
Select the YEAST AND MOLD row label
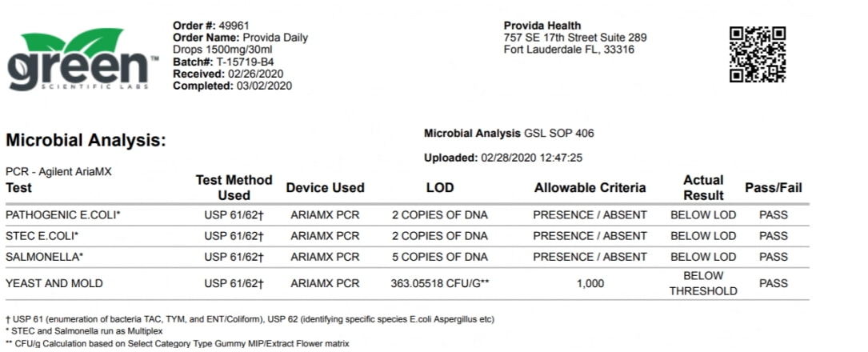point(54,283)
